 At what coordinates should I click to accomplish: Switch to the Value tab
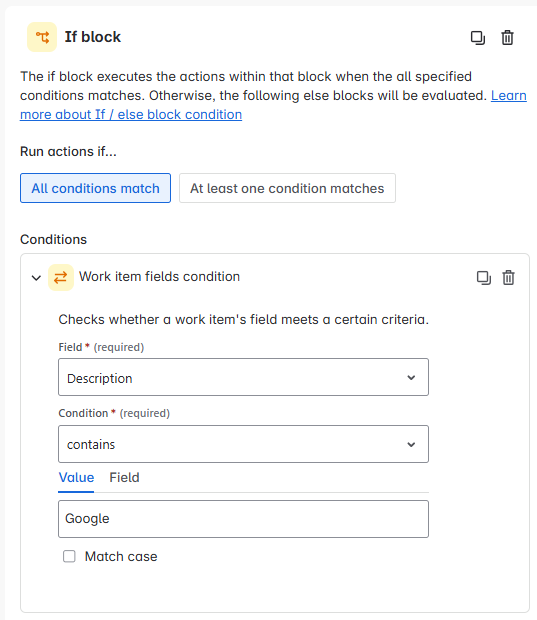[76, 478]
